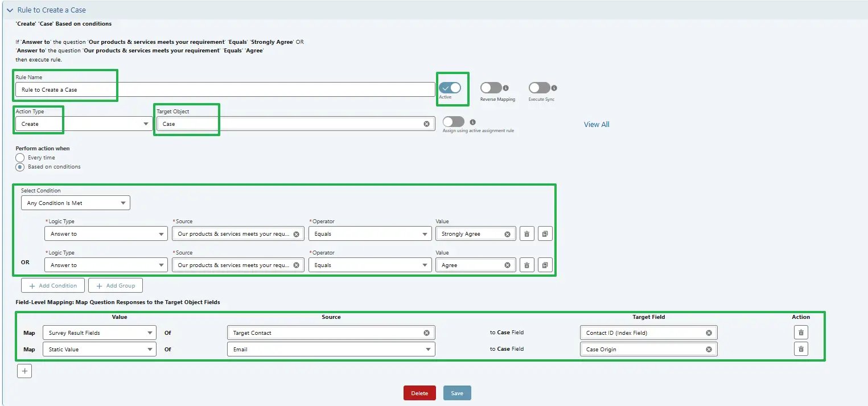The image size is (868, 406).
Task: Duplicate the Strongly Agree condition
Action: point(545,233)
